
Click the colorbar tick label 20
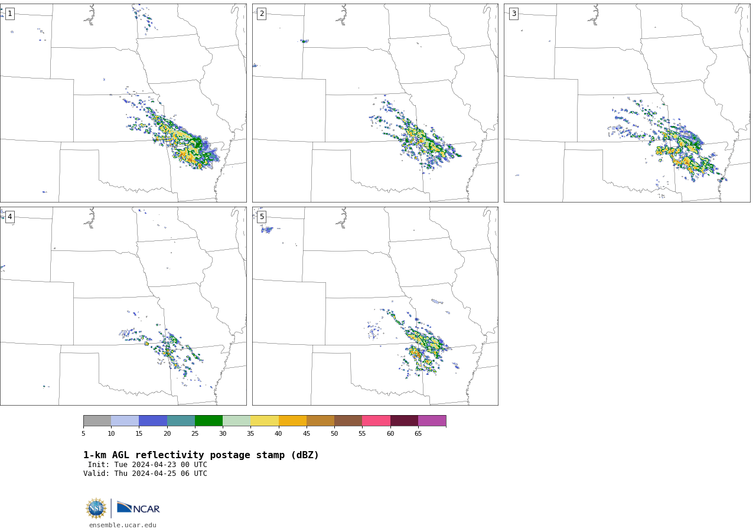[167, 434]
